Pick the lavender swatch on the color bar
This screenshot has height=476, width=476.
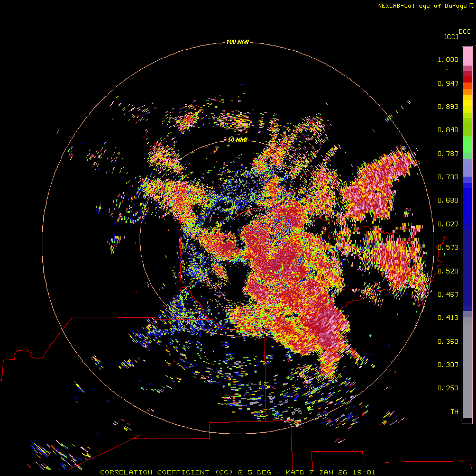coord(467,168)
